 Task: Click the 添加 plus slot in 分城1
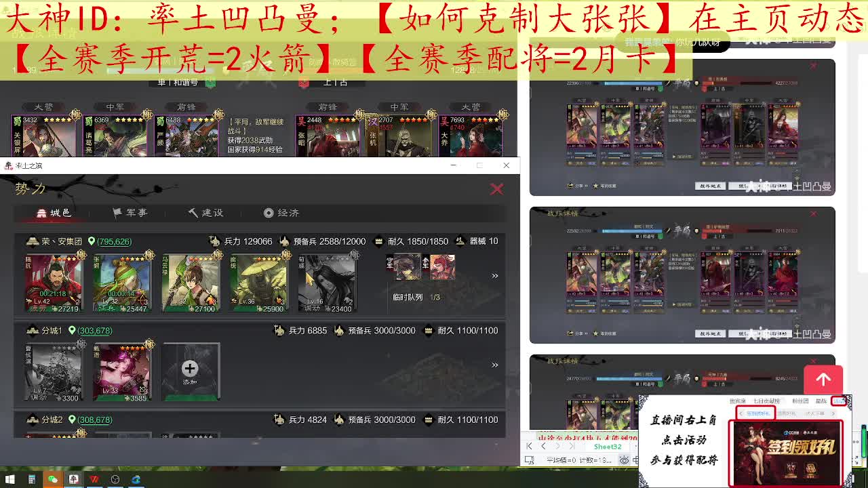[191, 372]
